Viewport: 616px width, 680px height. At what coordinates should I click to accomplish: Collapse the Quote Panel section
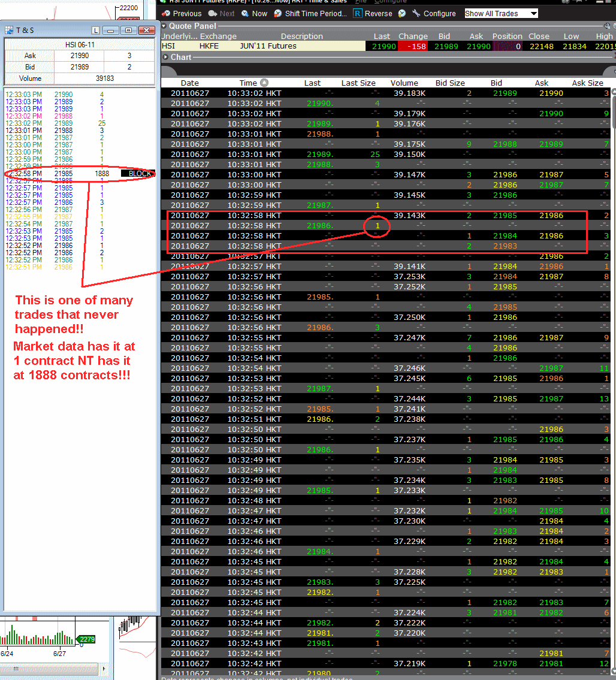[x=164, y=26]
